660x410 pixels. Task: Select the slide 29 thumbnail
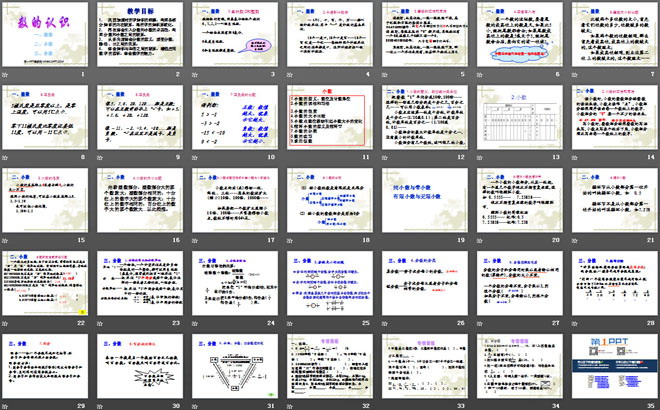click(x=45, y=366)
